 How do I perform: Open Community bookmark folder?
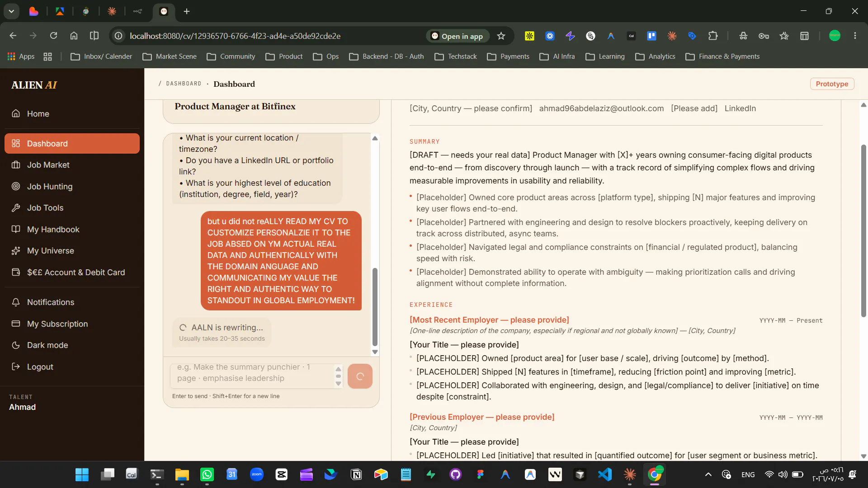(x=231, y=56)
